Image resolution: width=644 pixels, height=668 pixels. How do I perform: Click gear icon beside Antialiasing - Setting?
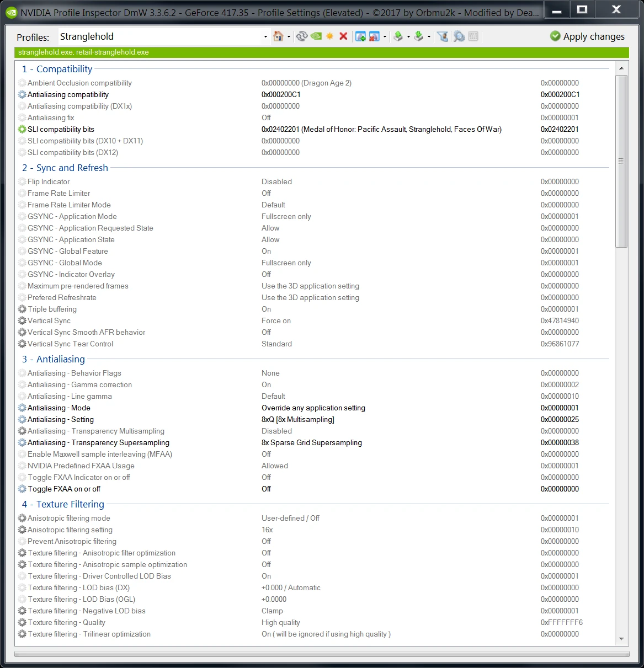pos(22,419)
